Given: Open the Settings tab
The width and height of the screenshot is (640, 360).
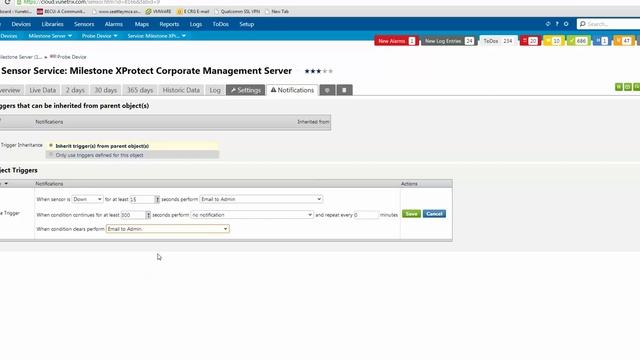Looking at the screenshot, I should [245, 90].
